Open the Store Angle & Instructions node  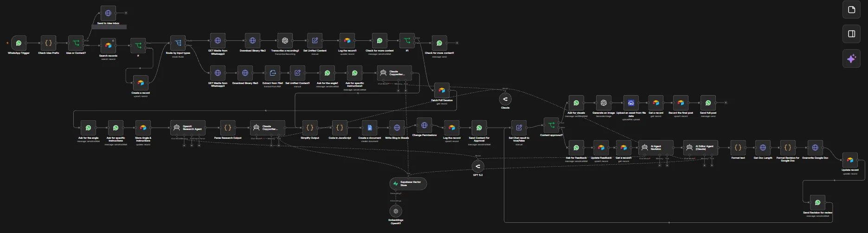tap(143, 128)
